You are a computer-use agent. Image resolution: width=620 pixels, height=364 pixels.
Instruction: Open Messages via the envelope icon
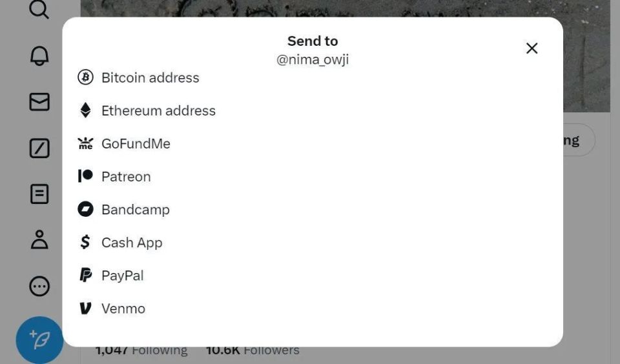click(x=39, y=102)
